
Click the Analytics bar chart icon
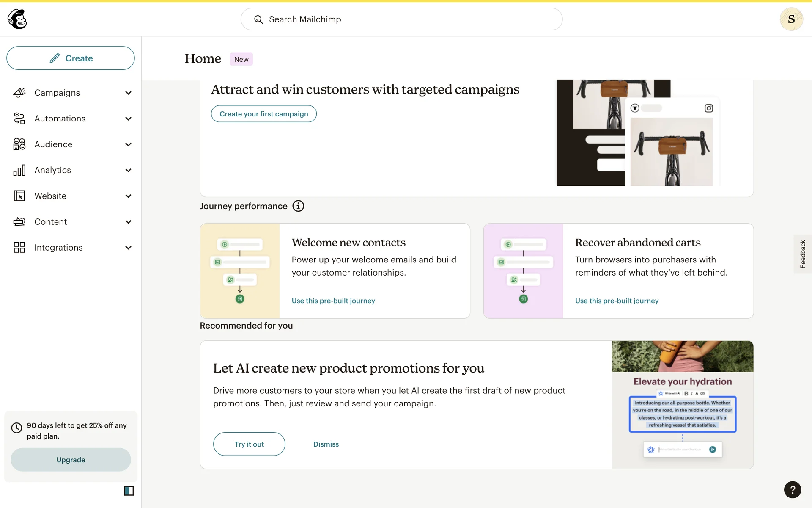pyautogui.click(x=19, y=170)
